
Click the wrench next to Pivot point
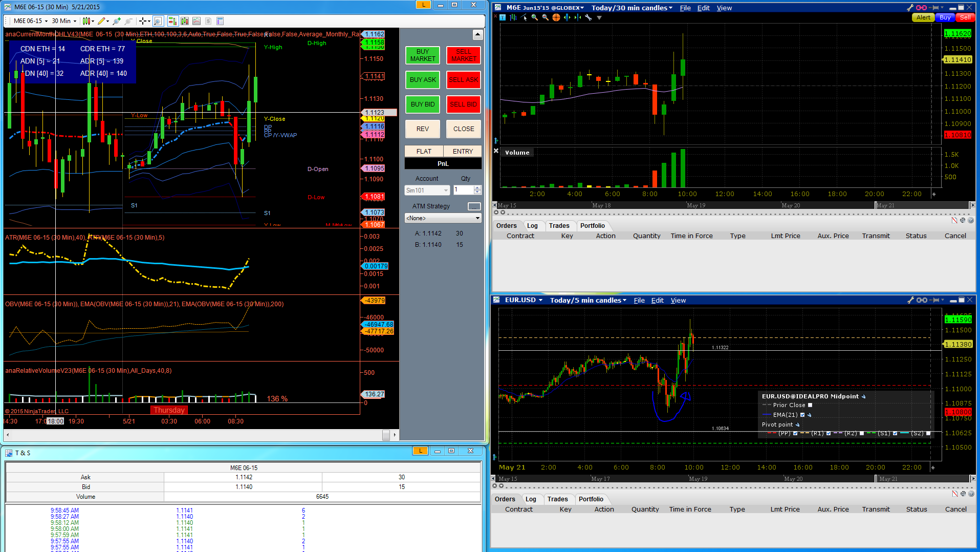(x=798, y=424)
